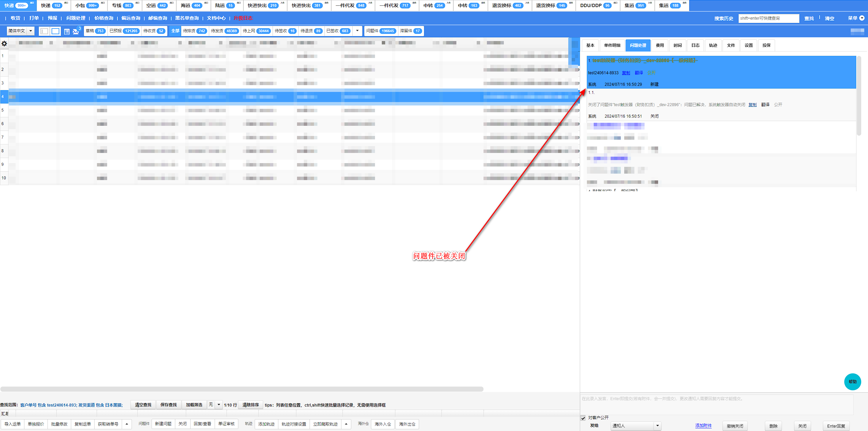
Task: Click the shift+enter quick search field
Action: pos(769,18)
